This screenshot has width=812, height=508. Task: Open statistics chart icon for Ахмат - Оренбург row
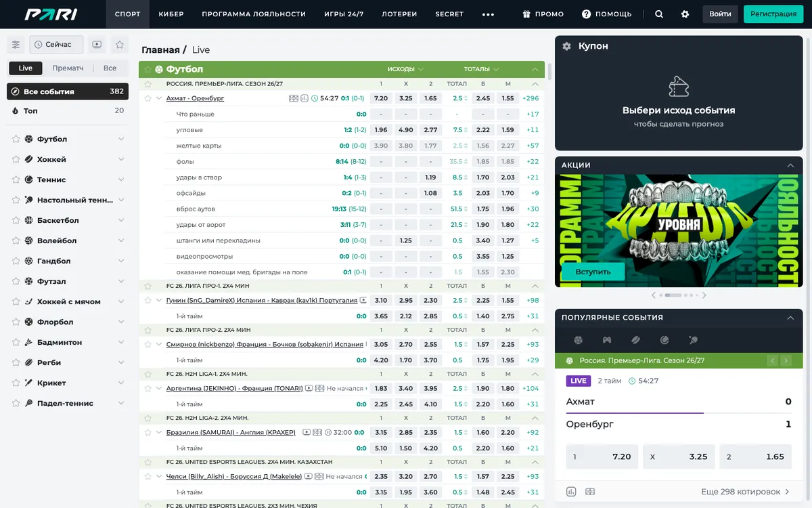click(x=304, y=98)
